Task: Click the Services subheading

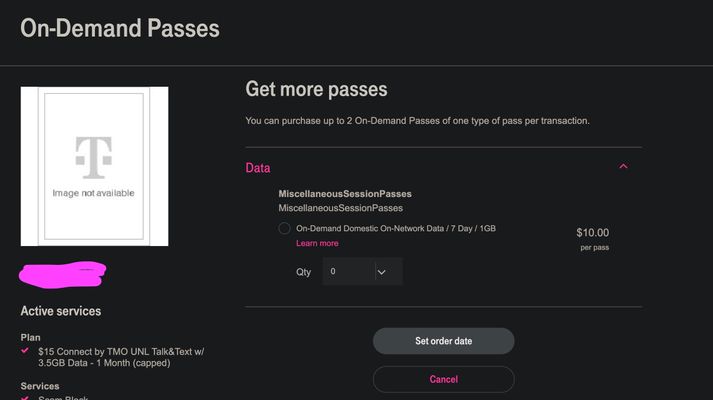Action: tap(40, 386)
